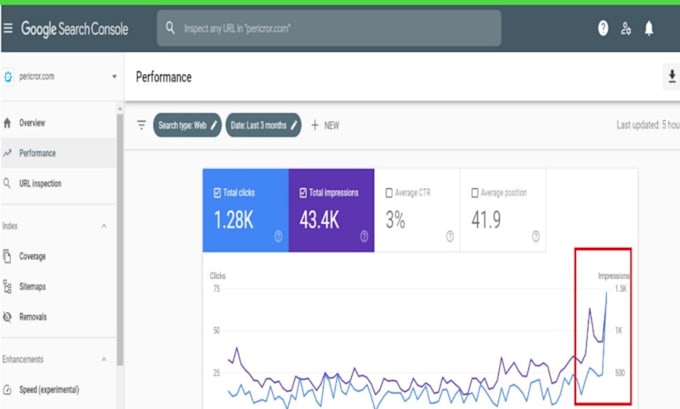The width and height of the screenshot is (680, 409).
Task: Click the 1.28K total clicks value
Action: click(233, 219)
